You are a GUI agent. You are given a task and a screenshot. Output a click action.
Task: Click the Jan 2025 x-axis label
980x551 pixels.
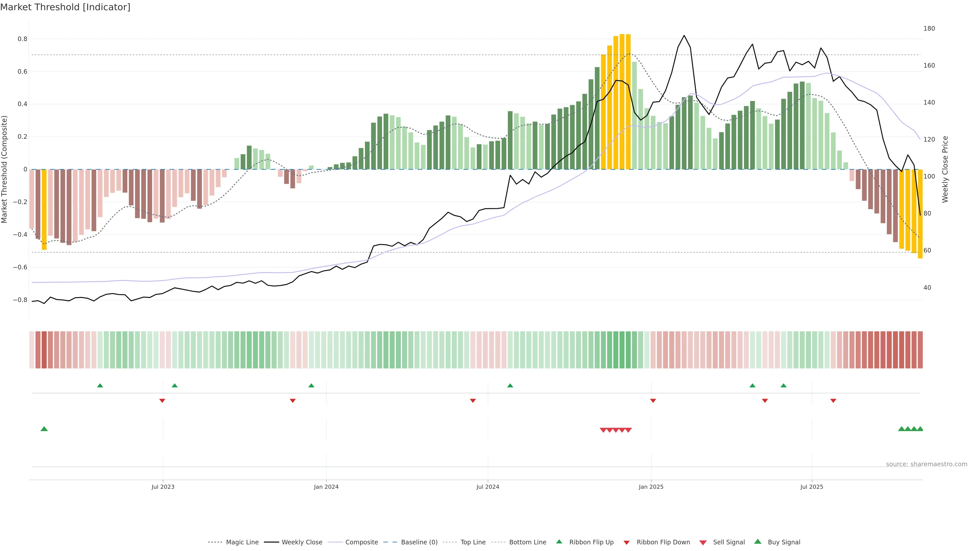(651, 487)
